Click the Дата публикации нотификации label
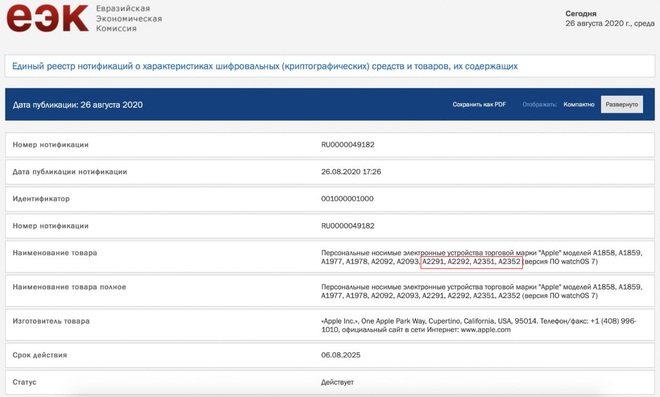The height and width of the screenshot is (397, 660). (x=70, y=172)
